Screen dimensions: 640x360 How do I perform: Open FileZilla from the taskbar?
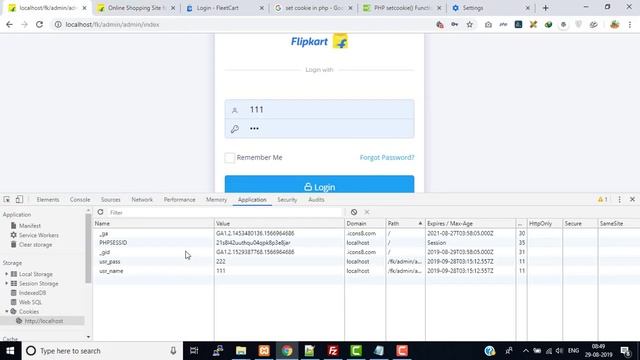click(333, 351)
